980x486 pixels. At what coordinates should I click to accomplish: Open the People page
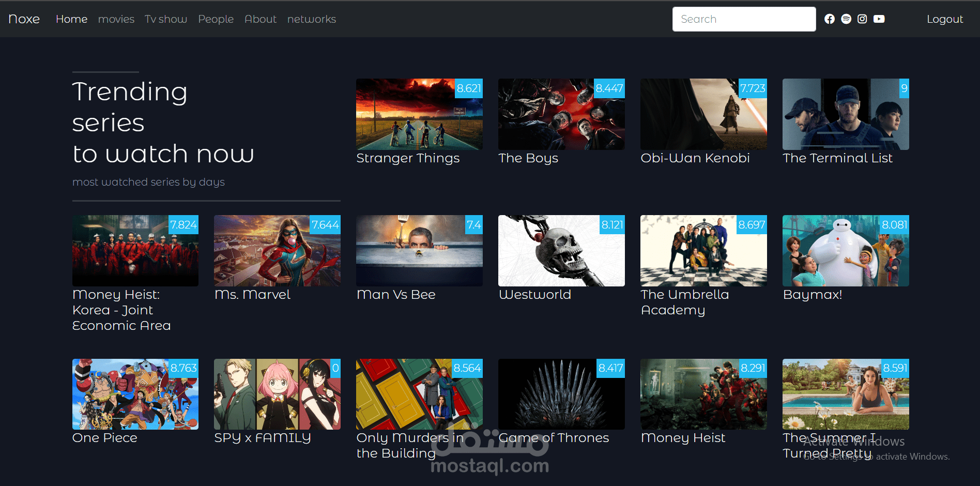click(x=216, y=19)
